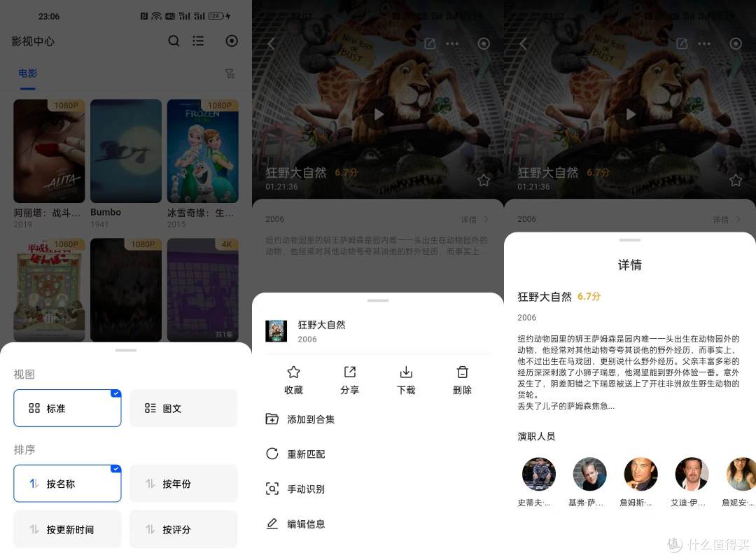Select 标准 view option
The image size is (756, 560).
coord(67,408)
